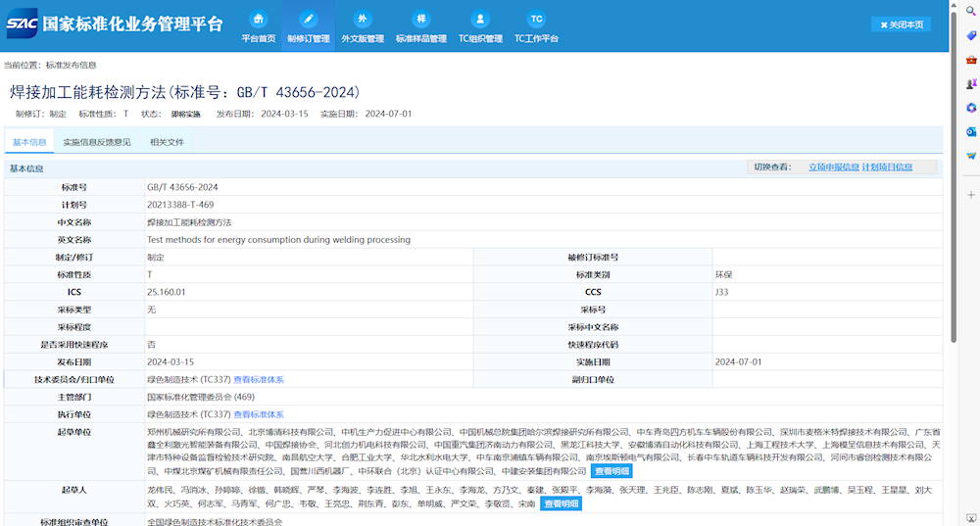980x526 pixels.
Task: Click the red toolbox sidebar icon
Action: click(971, 60)
